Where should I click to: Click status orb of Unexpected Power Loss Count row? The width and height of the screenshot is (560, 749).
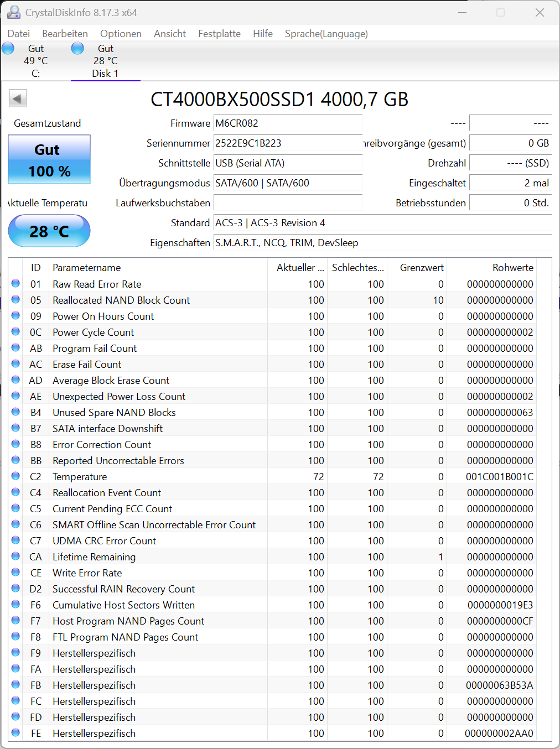15,396
